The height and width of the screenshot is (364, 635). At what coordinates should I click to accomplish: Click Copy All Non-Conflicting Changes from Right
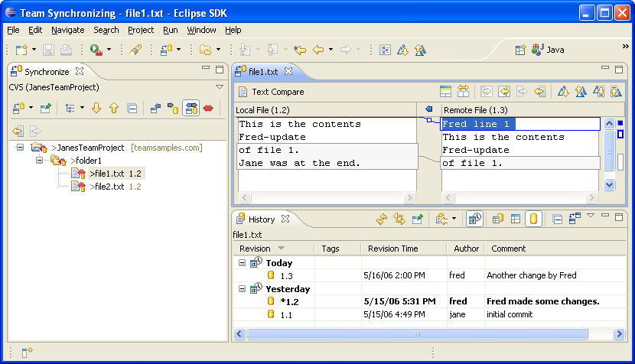pos(539,92)
